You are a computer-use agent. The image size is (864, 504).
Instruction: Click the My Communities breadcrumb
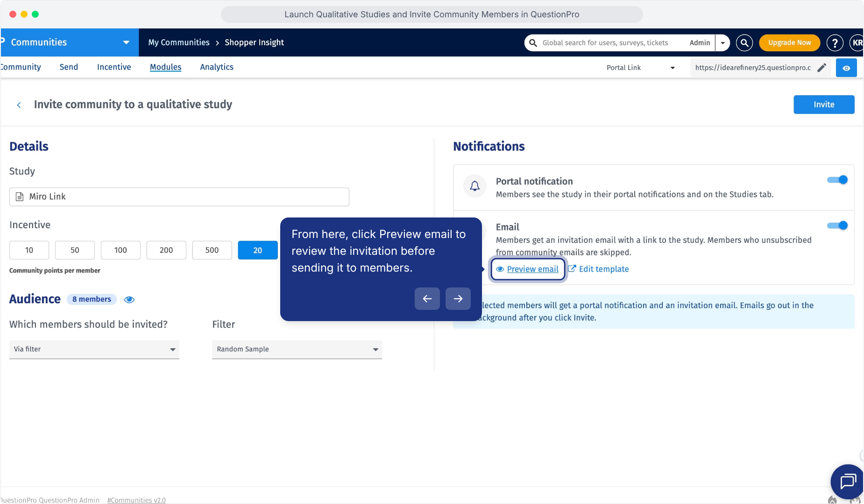tap(179, 42)
